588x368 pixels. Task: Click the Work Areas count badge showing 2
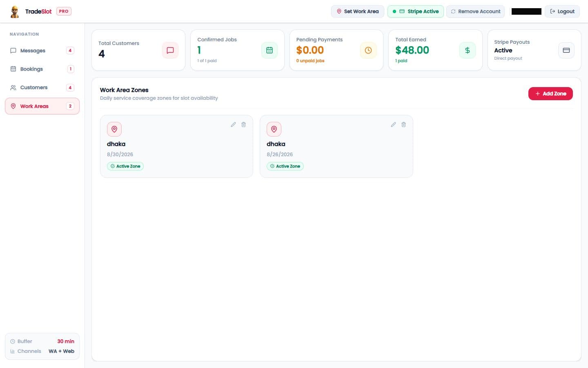pyautogui.click(x=70, y=106)
